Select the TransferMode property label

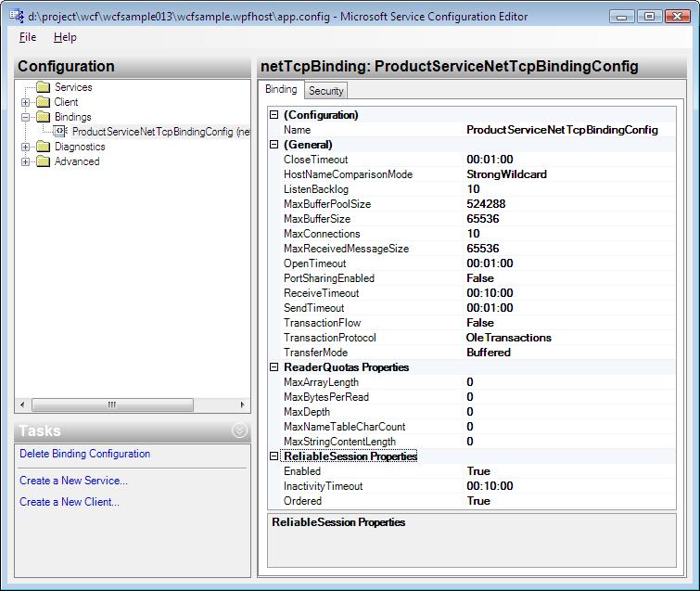click(315, 353)
